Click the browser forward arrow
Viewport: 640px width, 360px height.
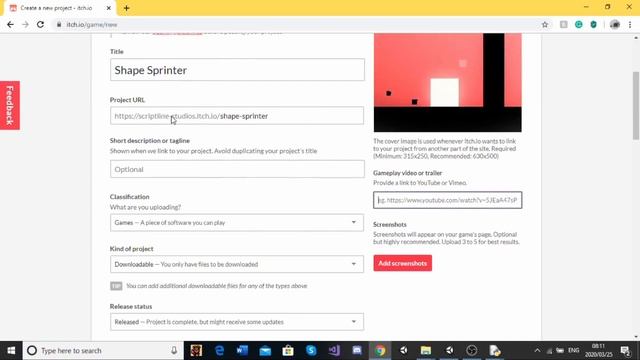tap(25, 24)
